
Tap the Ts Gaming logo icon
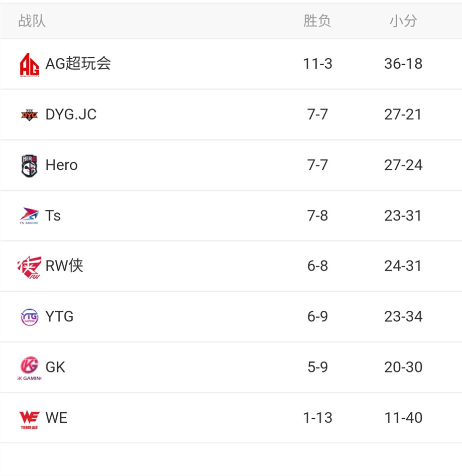(x=29, y=216)
